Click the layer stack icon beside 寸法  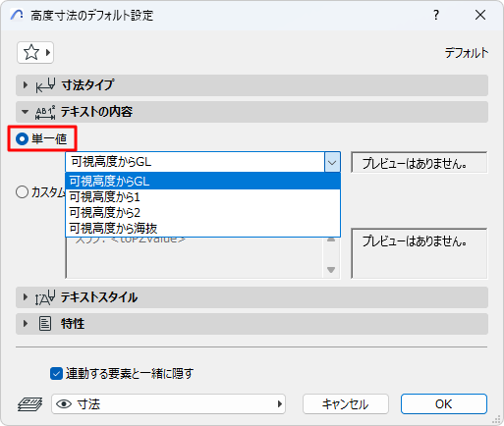[x=29, y=404]
